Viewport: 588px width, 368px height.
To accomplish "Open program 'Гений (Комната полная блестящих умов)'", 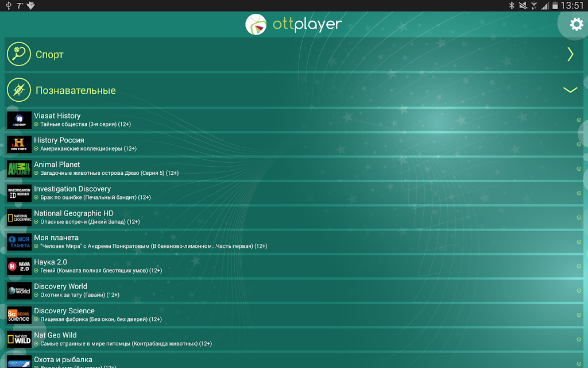I will (x=101, y=271).
